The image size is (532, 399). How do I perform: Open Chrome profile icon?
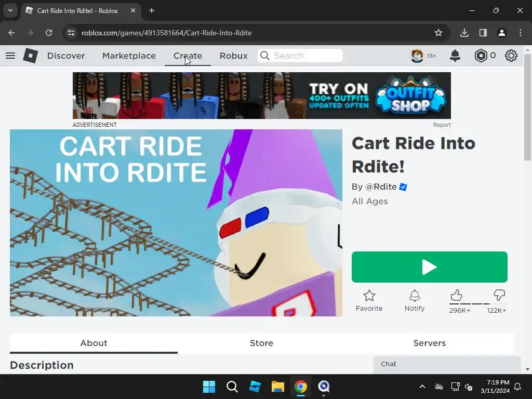[502, 33]
